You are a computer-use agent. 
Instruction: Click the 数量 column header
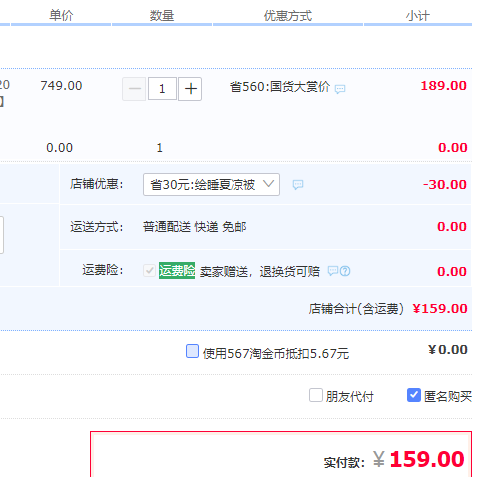[x=162, y=16]
